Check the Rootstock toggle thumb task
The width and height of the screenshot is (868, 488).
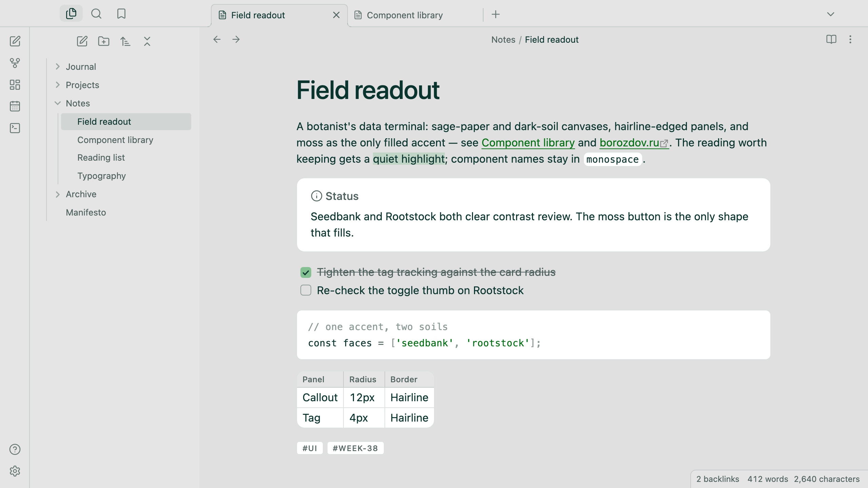click(306, 290)
